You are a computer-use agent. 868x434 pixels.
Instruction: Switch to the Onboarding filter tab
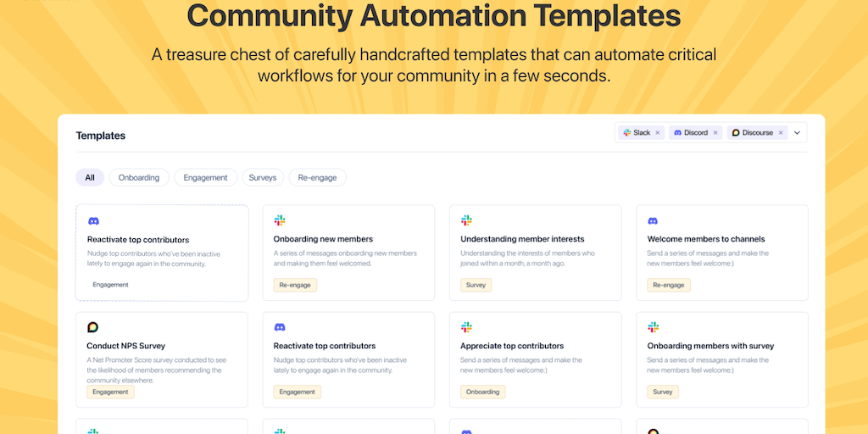139,177
